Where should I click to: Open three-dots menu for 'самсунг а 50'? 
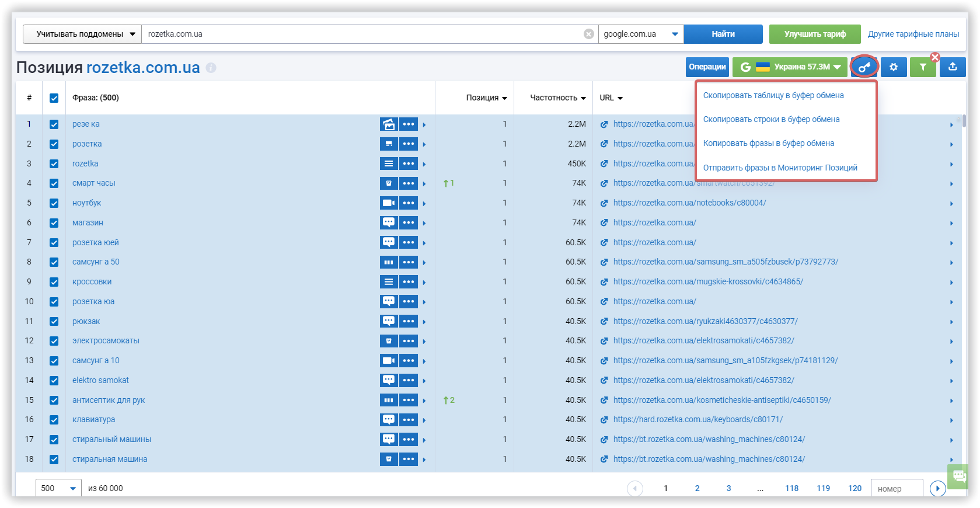[409, 262]
